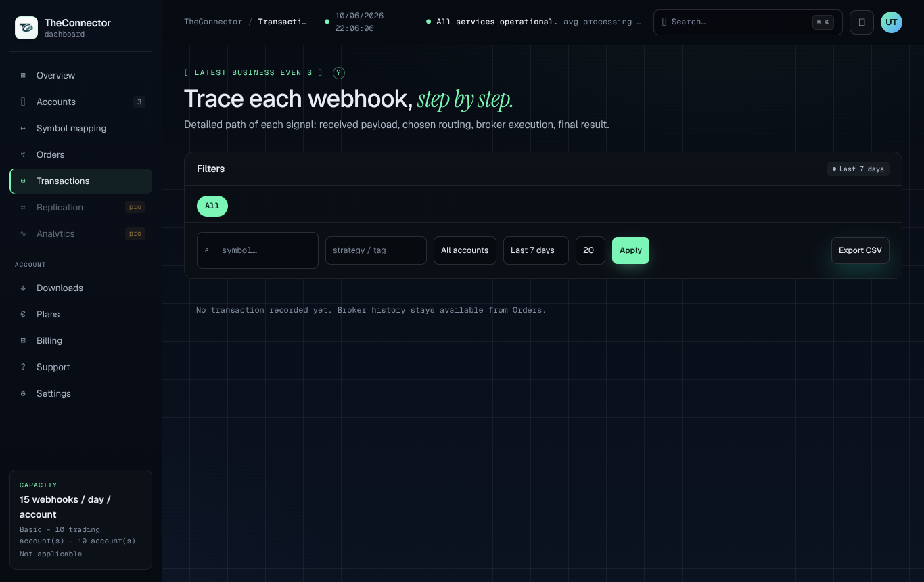
Task: Click the ⌘K shortcut badge in the search box
Action: (x=823, y=22)
